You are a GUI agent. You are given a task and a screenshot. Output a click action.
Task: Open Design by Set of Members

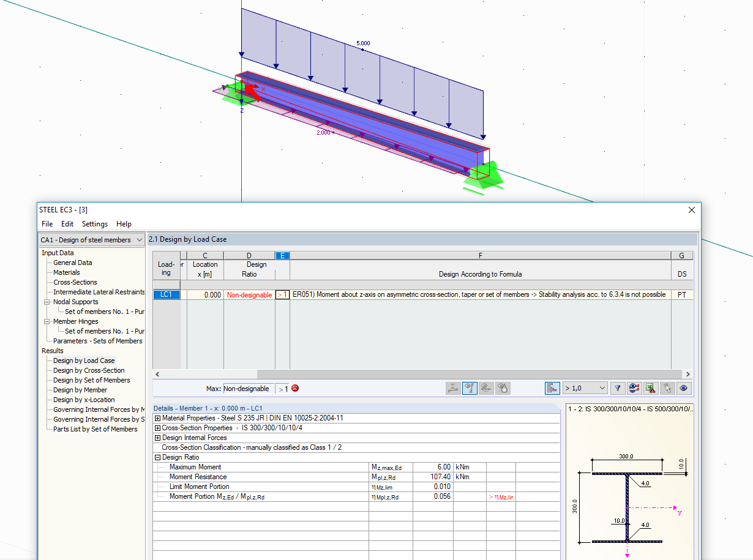pos(92,380)
